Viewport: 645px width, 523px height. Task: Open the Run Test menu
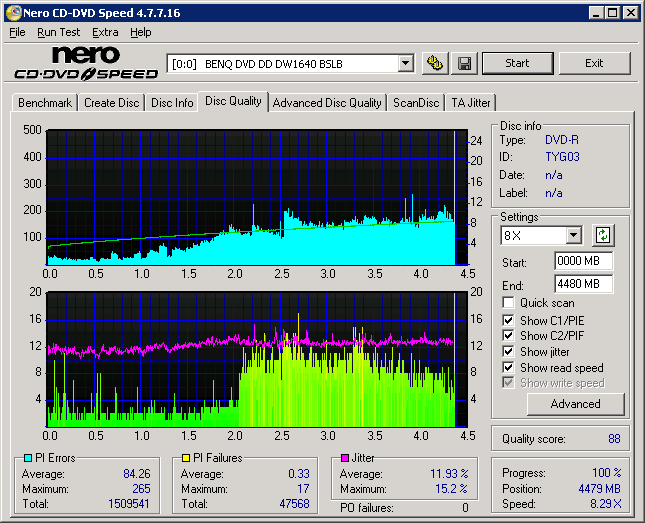click(x=59, y=32)
